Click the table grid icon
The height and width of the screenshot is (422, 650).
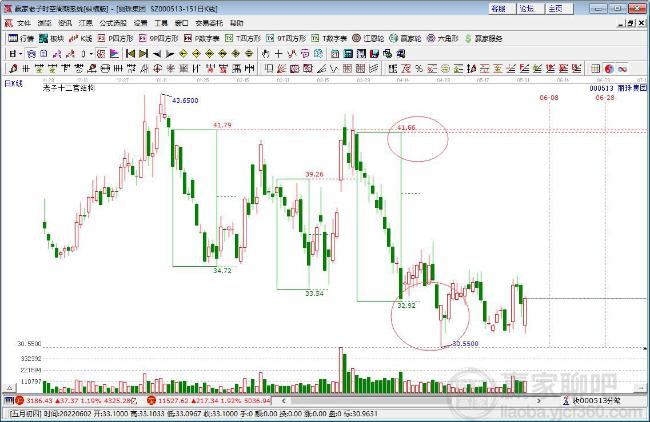click(x=596, y=69)
